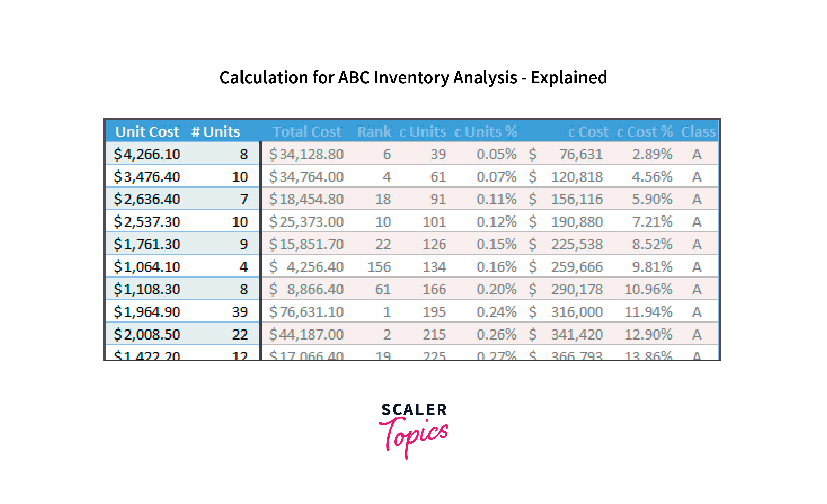Click the Class cell in the $3,476.40 row
Image resolution: width=827 pixels, height=504 pixels.
click(x=697, y=177)
